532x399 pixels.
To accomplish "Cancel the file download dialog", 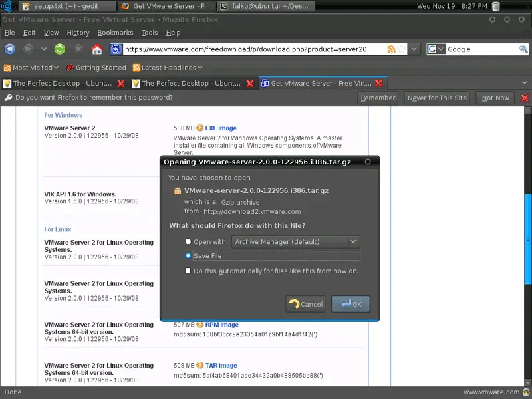I will point(306,304).
